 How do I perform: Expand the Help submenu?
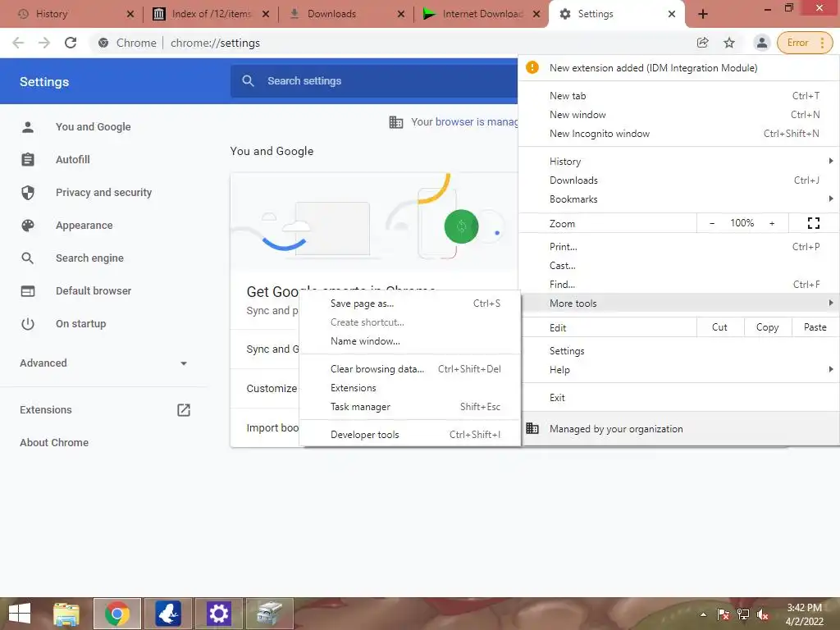tap(678, 370)
